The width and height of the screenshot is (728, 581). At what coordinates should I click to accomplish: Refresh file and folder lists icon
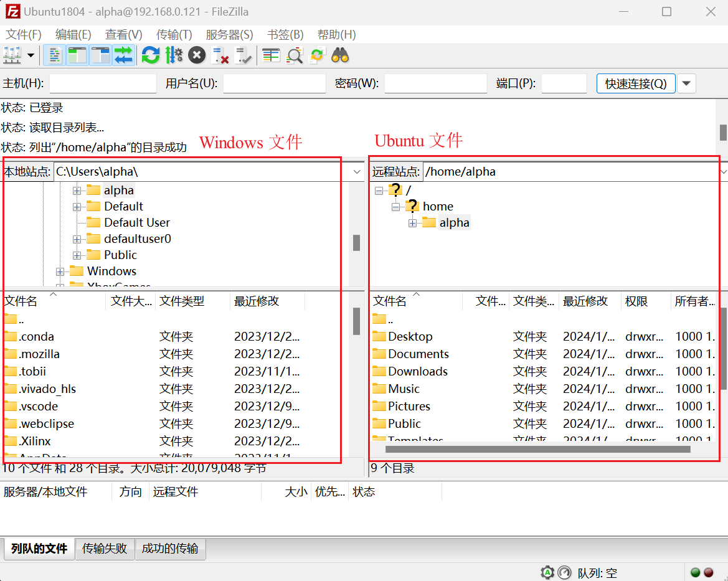pos(151,55)
